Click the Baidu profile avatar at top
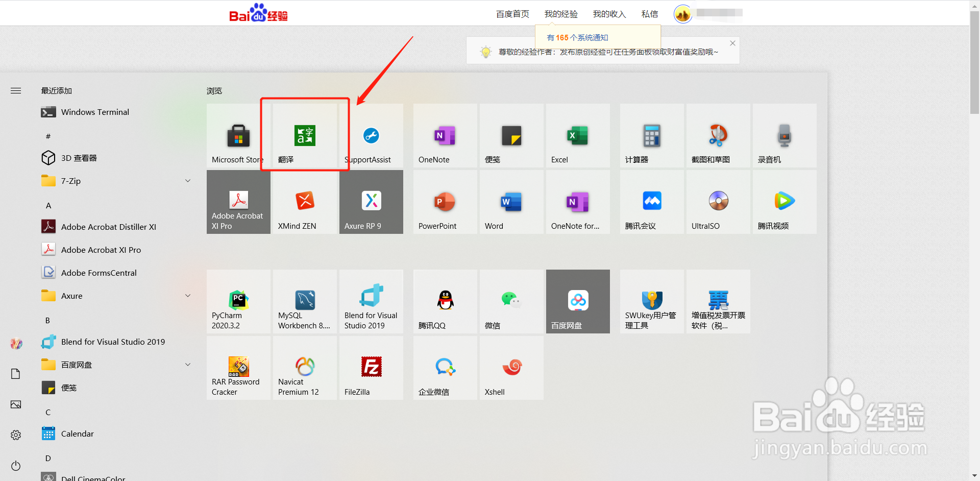This screenshot has height=481, width=980. click(683, 14)
